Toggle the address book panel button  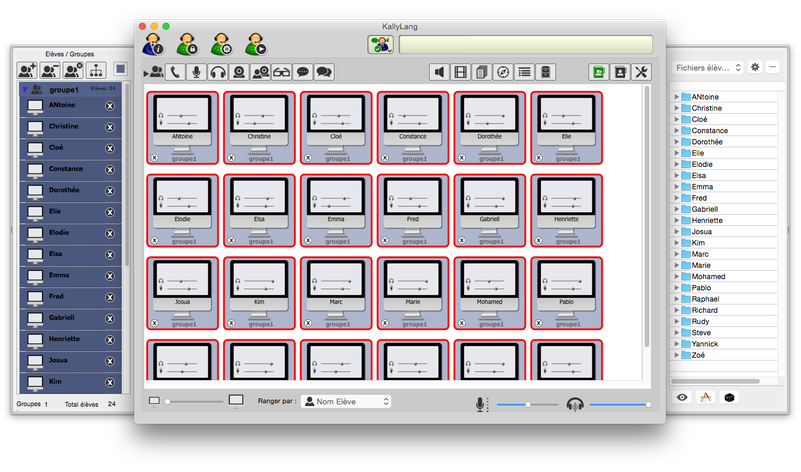[620, 72]
